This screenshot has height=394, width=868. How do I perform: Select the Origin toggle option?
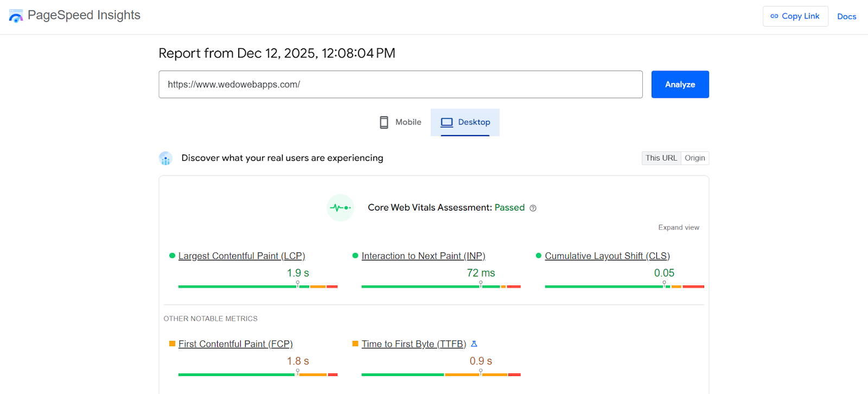pos(694,158)
